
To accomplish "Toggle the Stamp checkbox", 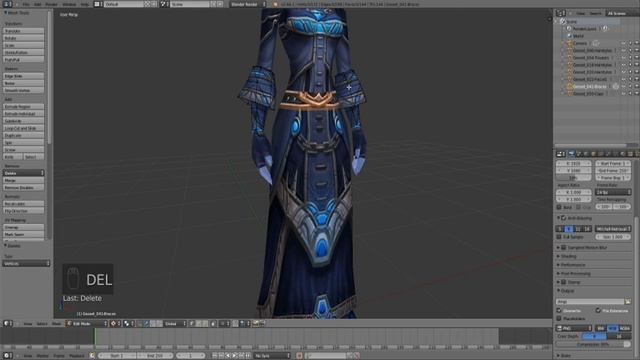I will (564, 282).
